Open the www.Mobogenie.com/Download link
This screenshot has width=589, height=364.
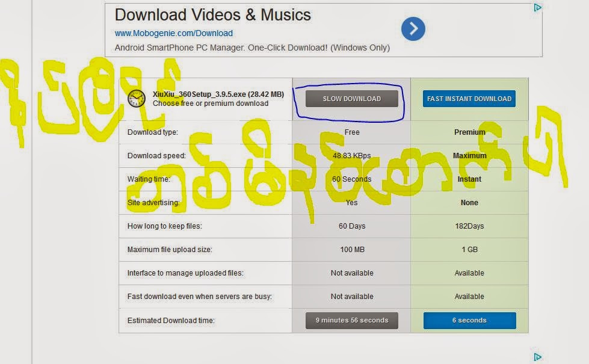tap(173, 33)
